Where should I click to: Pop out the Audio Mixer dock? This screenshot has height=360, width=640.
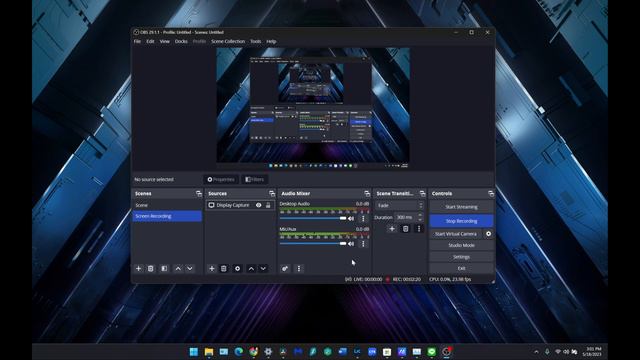point(367,193)
